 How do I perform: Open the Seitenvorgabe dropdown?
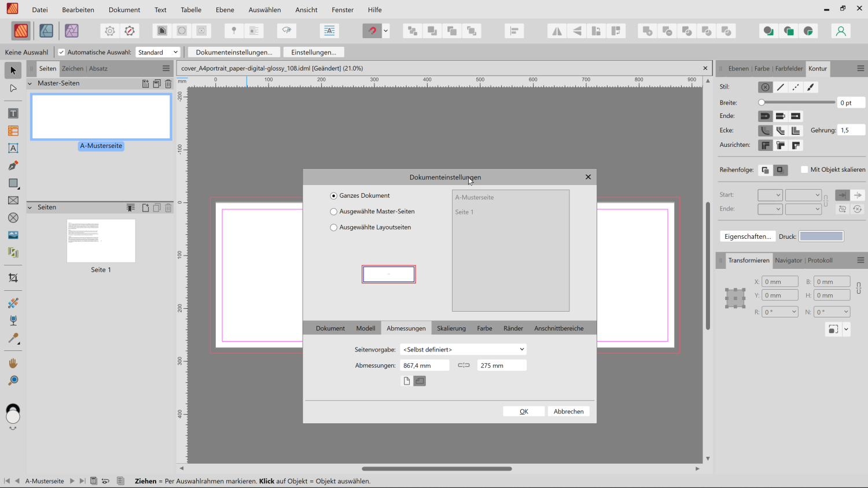pos(464,349)
